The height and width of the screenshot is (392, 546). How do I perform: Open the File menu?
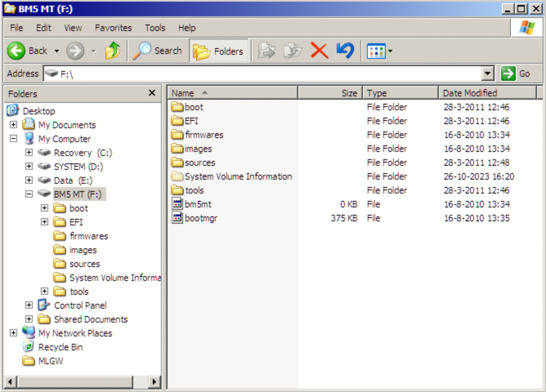pyautogui.click(x=16, y=28)
